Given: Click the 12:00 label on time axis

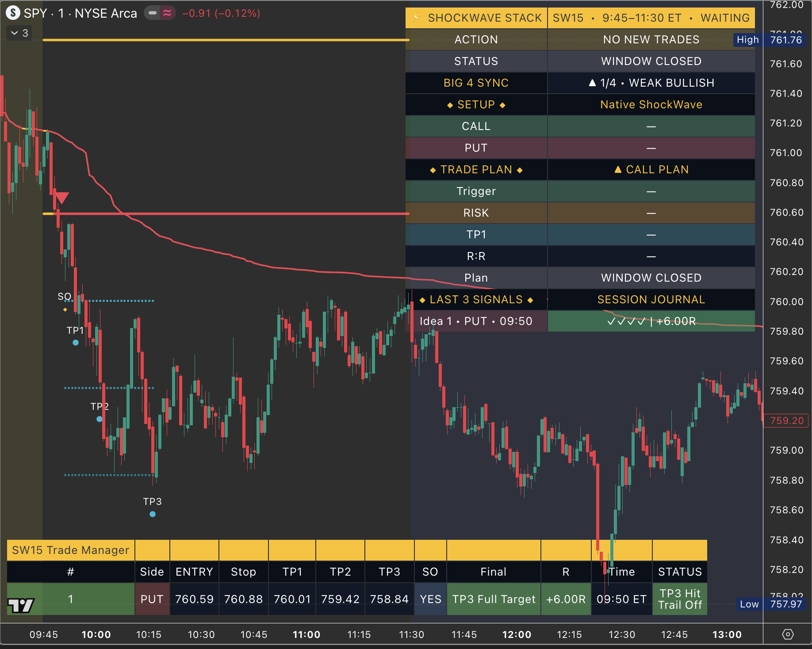Looking at the screenshot, I should (517, 635).
